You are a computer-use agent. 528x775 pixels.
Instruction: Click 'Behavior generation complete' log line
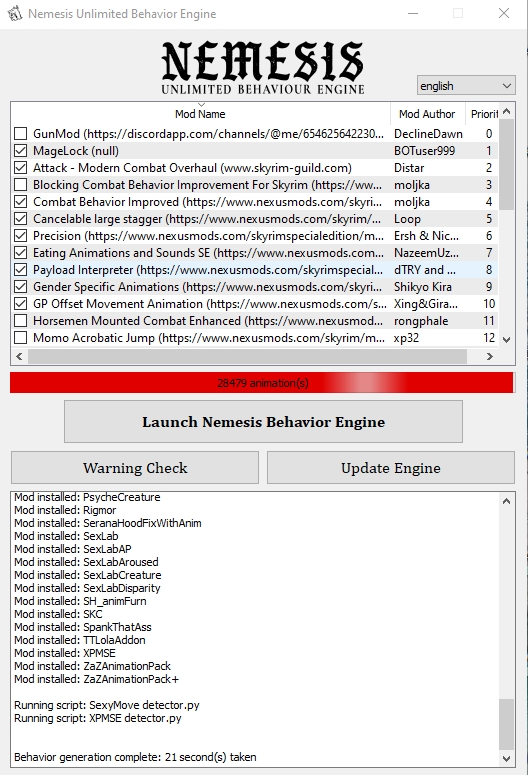tap(135, 757)
